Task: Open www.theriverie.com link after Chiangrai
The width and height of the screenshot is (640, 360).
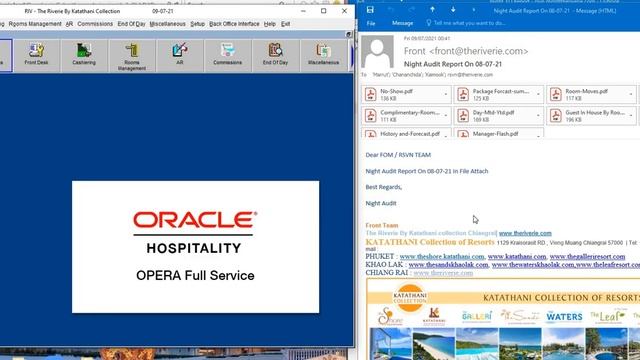Action: click(525, 233)
